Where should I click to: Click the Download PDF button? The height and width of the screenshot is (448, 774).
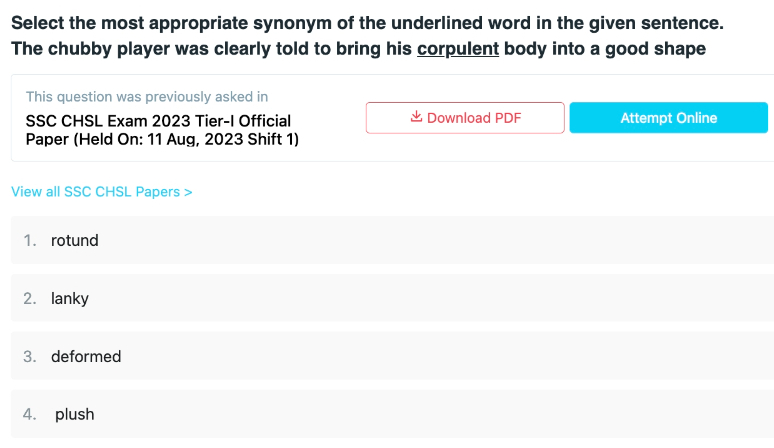coord(465,118)
